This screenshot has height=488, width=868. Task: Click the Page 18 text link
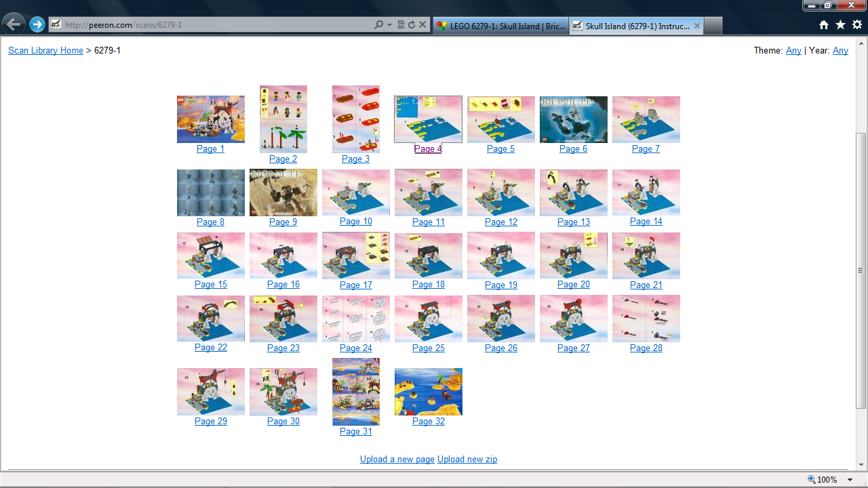click(429, 284)
